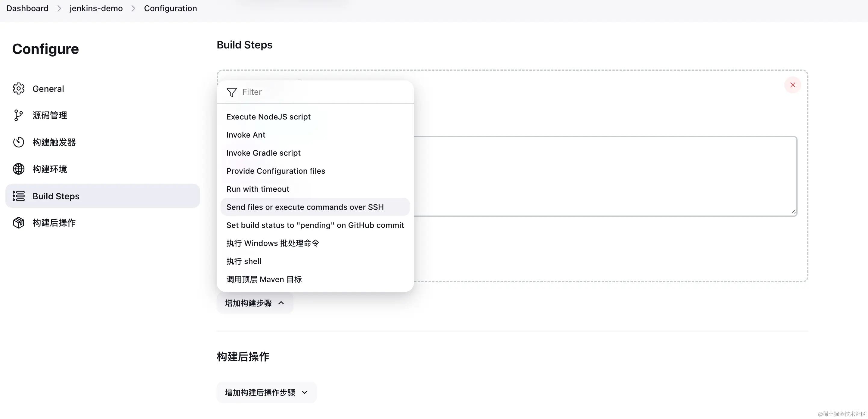The height and width of the screenshot is (419, 868).
Task: Click the 源码管理 branch icon
Action: click(x=19, y=115)
